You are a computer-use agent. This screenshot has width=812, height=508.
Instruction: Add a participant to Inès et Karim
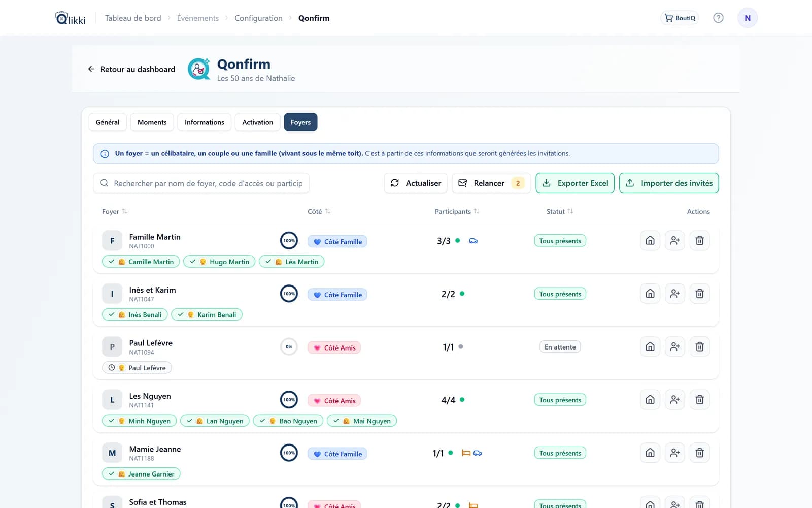tap(675, 294)
